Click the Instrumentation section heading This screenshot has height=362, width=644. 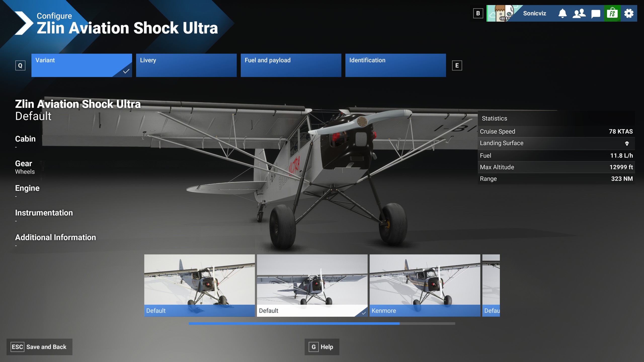[x=44, y=213]
